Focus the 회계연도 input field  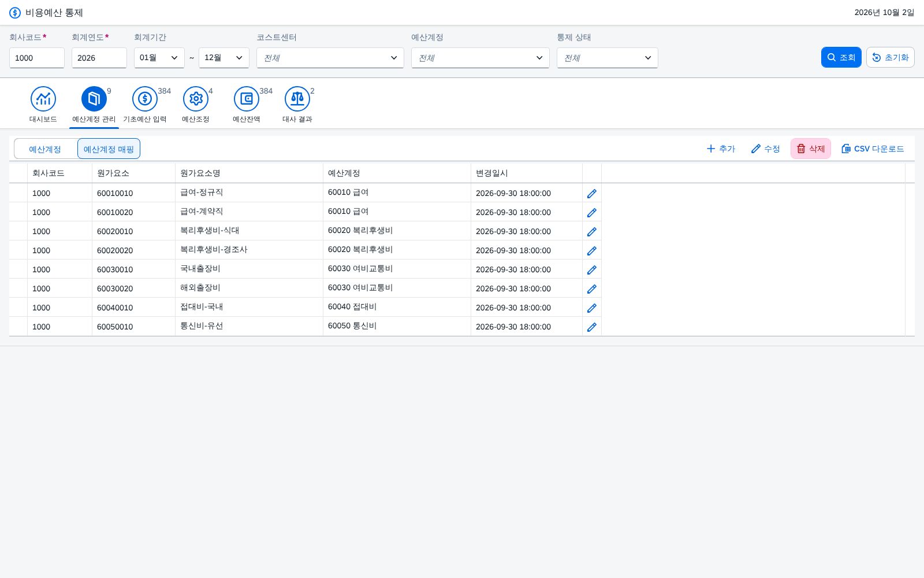point(99,58)
